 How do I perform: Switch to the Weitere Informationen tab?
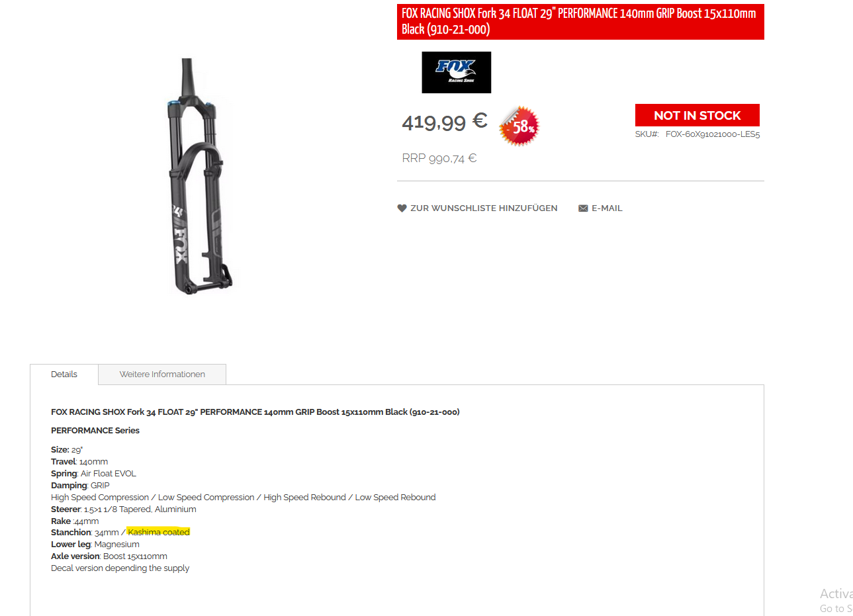coord(162,374)
